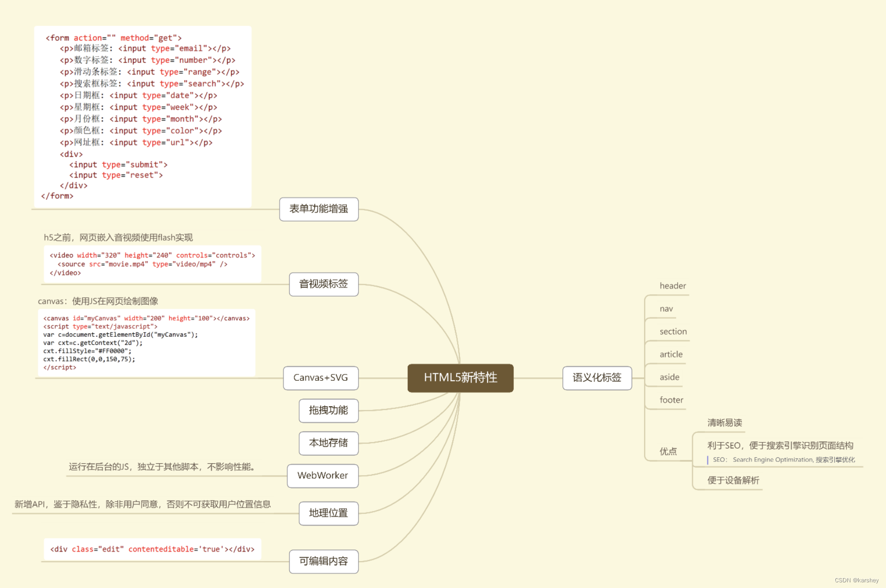Select the article leaf item
This screenshot has height=588, width=886.
point(671,354)
